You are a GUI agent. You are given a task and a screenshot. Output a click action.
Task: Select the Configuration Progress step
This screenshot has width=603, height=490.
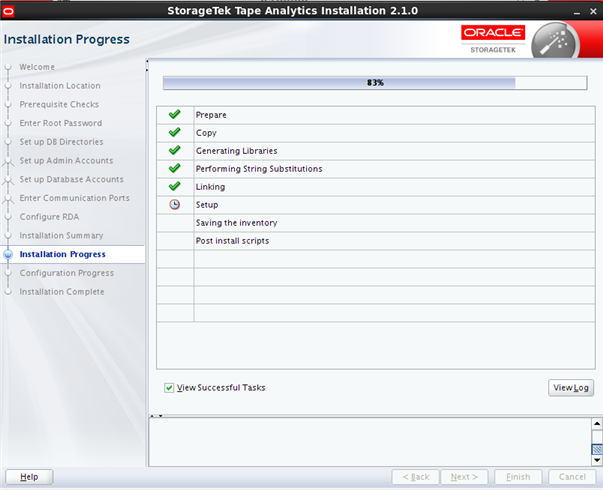click(x=67, y=273)
